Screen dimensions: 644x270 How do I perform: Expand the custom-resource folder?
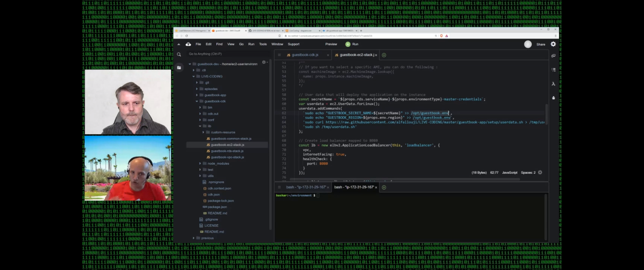point(203,132)
